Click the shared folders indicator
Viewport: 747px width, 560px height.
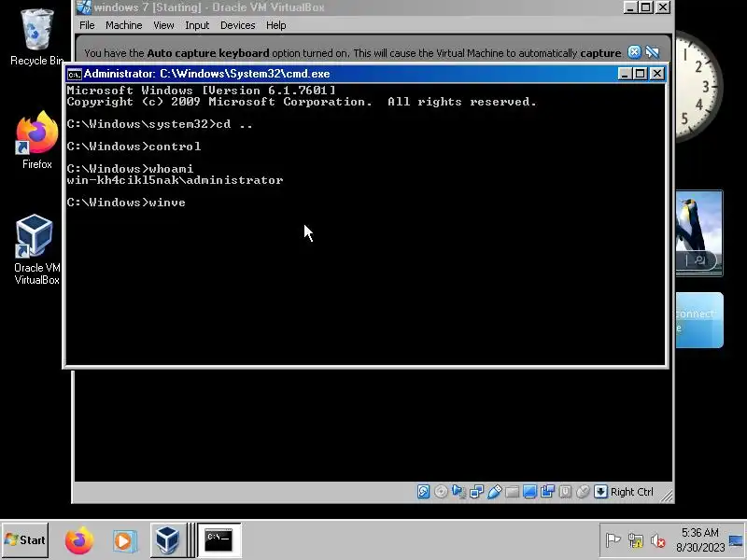512,492
